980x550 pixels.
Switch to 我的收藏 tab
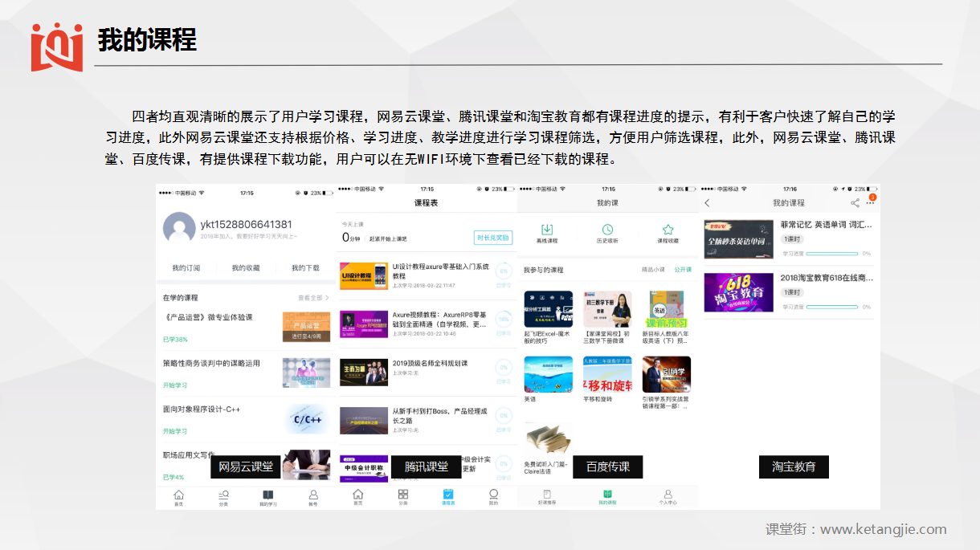click(x=246, y=268)
